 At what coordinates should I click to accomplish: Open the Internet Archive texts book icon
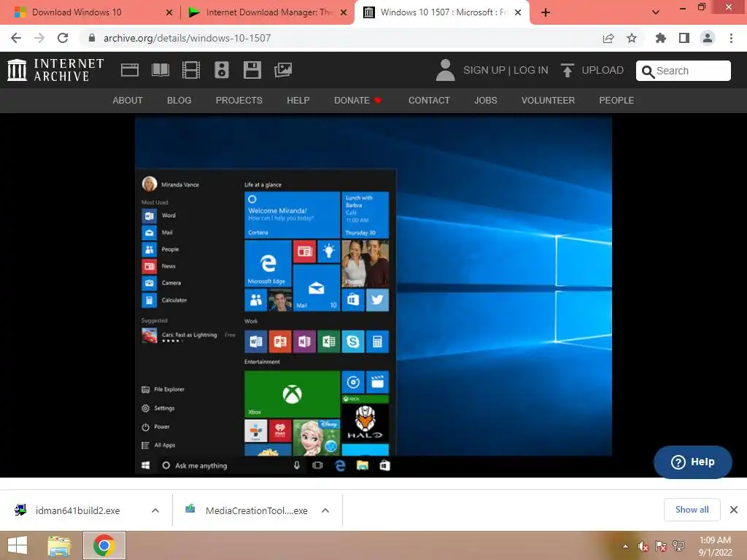tap(160, 70)
